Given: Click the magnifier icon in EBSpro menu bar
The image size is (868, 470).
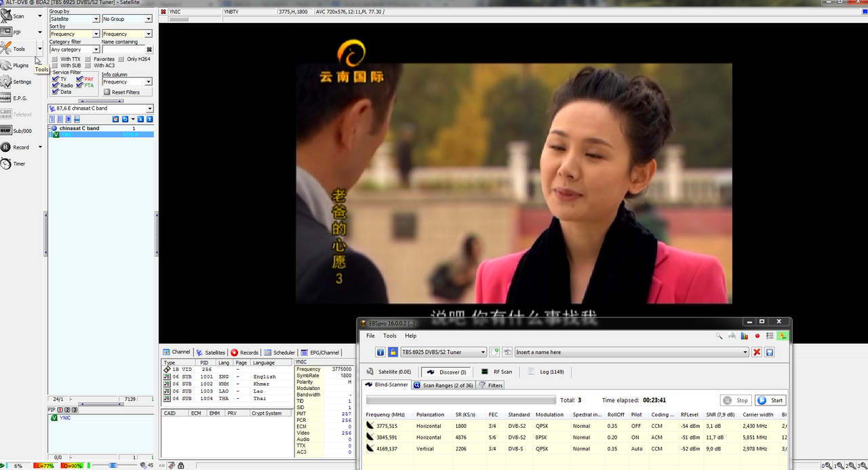Looking at the screenshot, I should point(719,336).
